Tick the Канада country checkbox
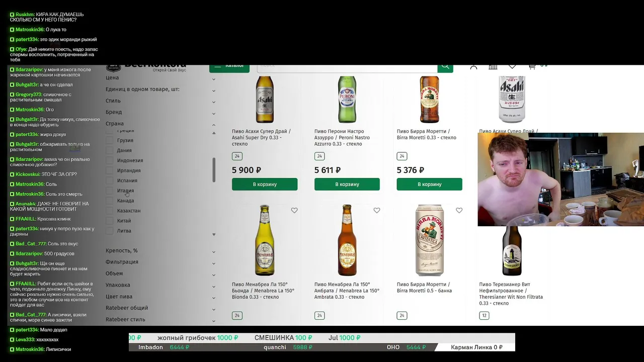Viewport: 644px width, 362px height. [109, 201]
